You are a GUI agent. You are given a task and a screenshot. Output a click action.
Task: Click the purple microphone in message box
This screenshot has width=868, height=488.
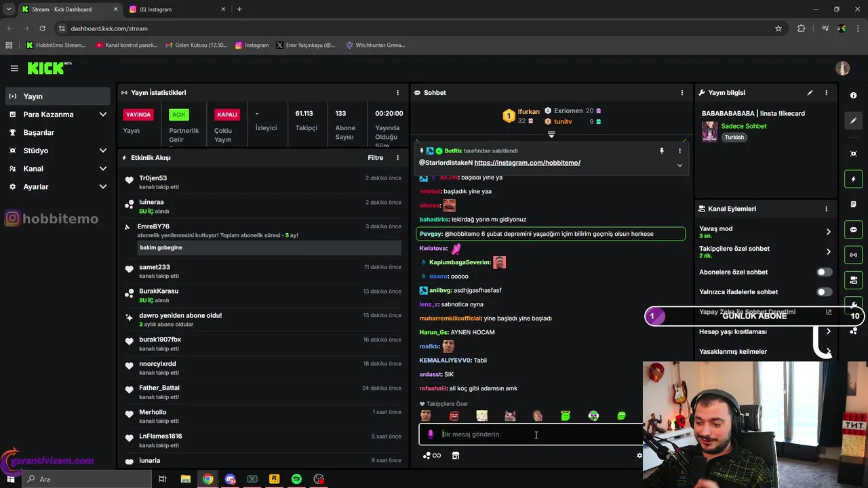(x=430, y=434)
